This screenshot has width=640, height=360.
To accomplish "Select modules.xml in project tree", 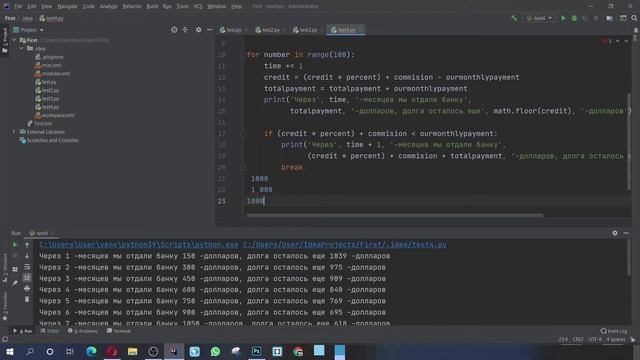I will coord(52,73).
